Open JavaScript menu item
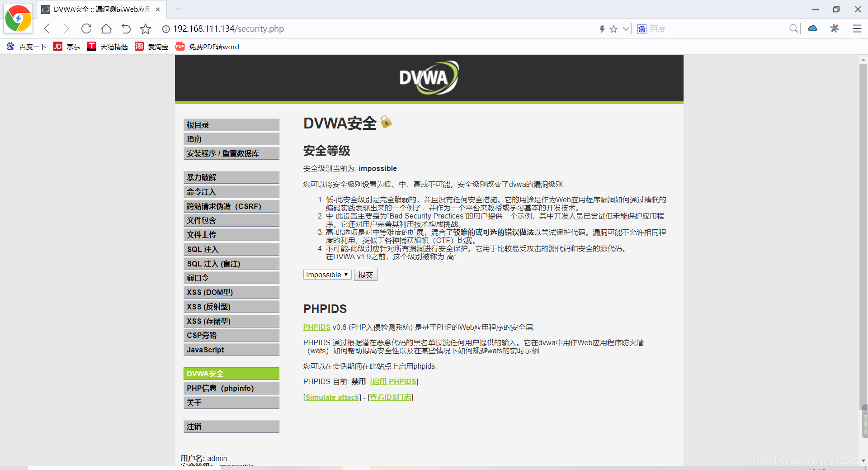Image resolution: width=868 pixels, height=470 pixels. click(x=231, y=350)
